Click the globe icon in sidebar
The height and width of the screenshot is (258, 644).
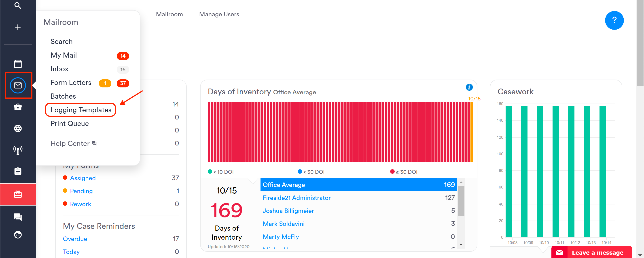pos(18,128)
